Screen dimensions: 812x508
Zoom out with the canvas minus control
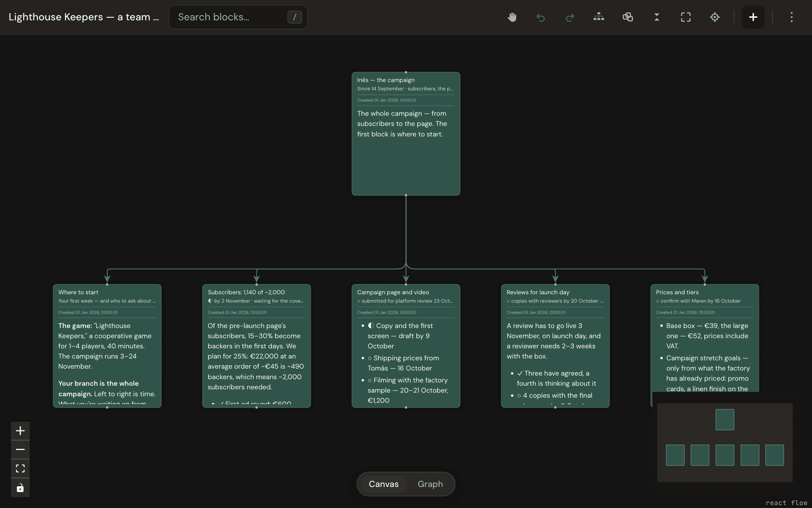(20, 450)
